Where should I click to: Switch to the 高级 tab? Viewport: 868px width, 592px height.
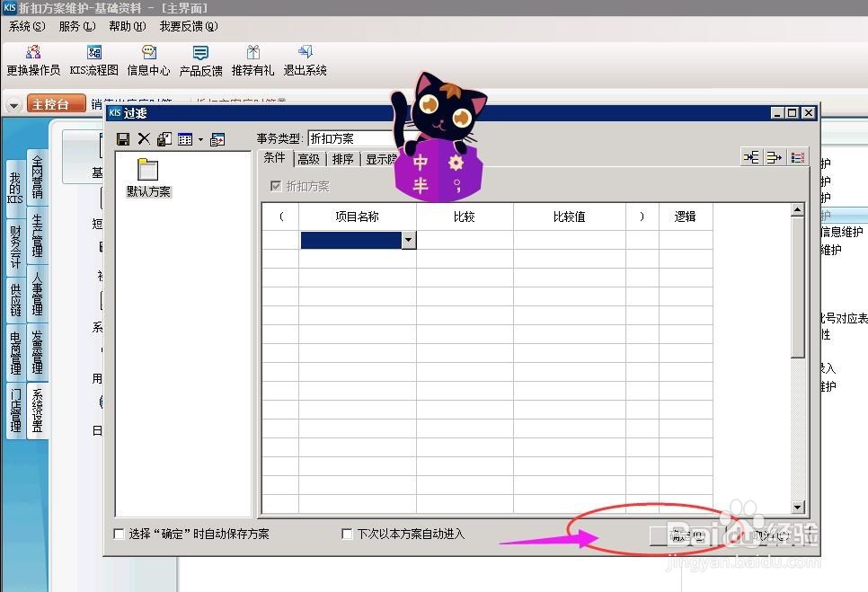[308, 158]
